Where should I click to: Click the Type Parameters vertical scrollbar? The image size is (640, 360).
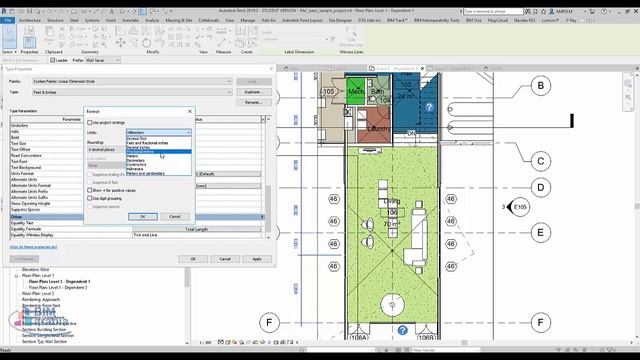[268, 178]
